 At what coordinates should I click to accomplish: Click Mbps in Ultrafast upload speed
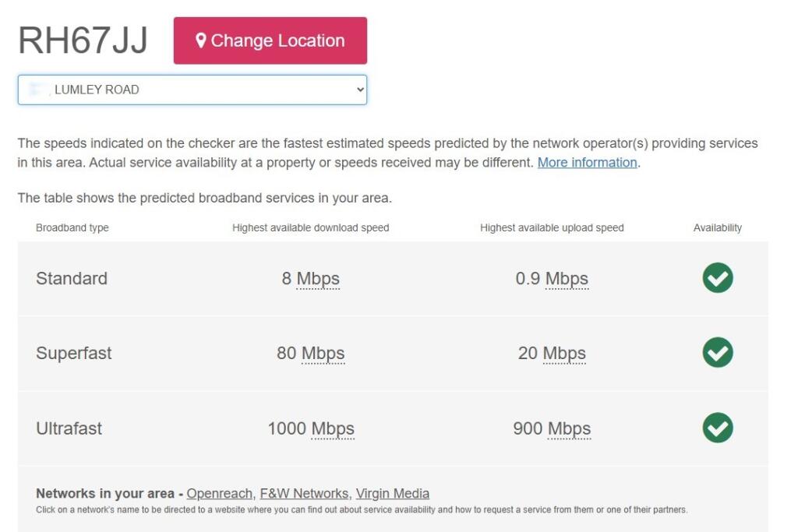tap(569, 428)
